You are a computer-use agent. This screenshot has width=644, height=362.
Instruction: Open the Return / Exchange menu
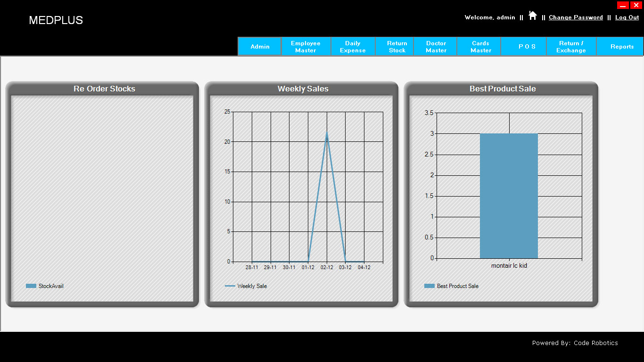point(571,47)
